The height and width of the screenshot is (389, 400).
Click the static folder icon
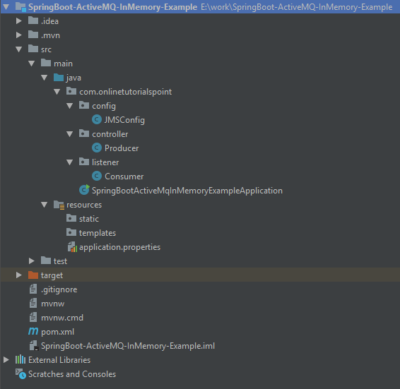click(71, 218)
